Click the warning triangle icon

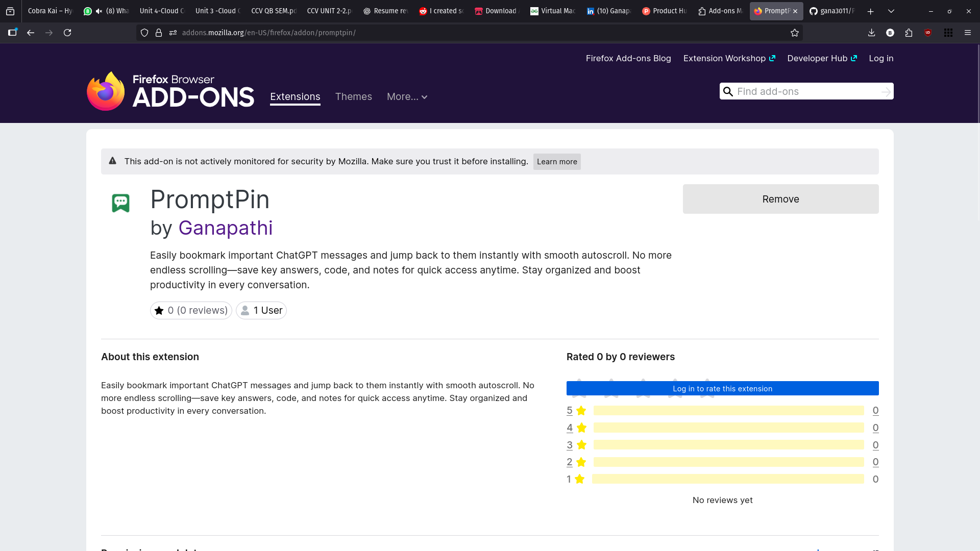113,161
